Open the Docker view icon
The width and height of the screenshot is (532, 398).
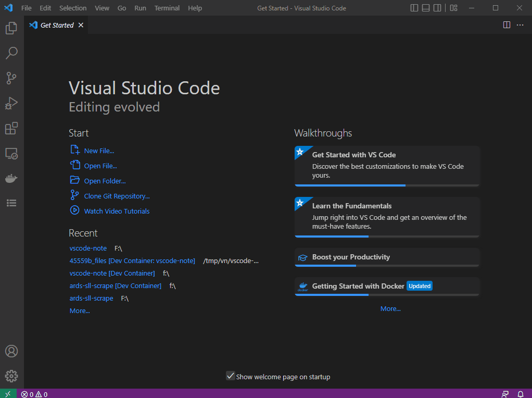tap(11, 178)
